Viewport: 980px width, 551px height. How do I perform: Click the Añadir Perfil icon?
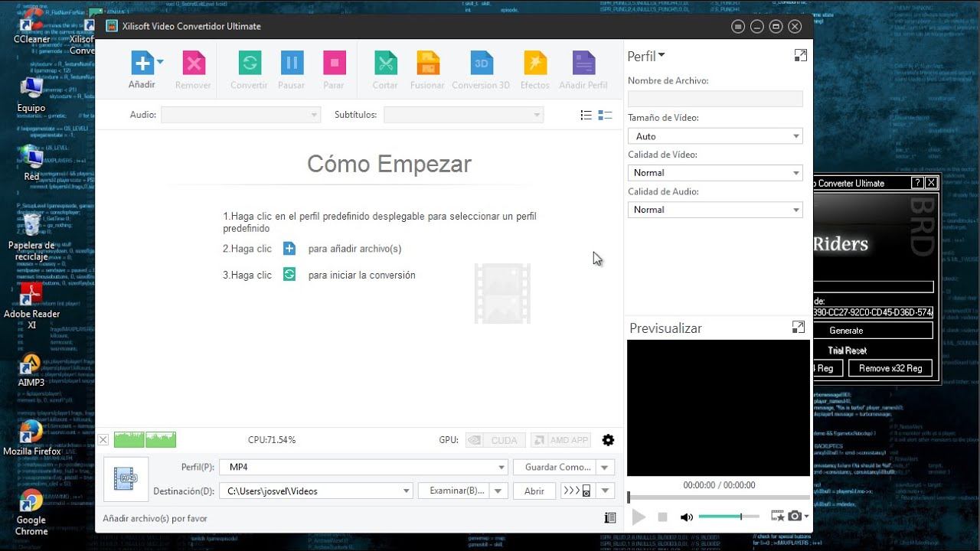point(583,63)
